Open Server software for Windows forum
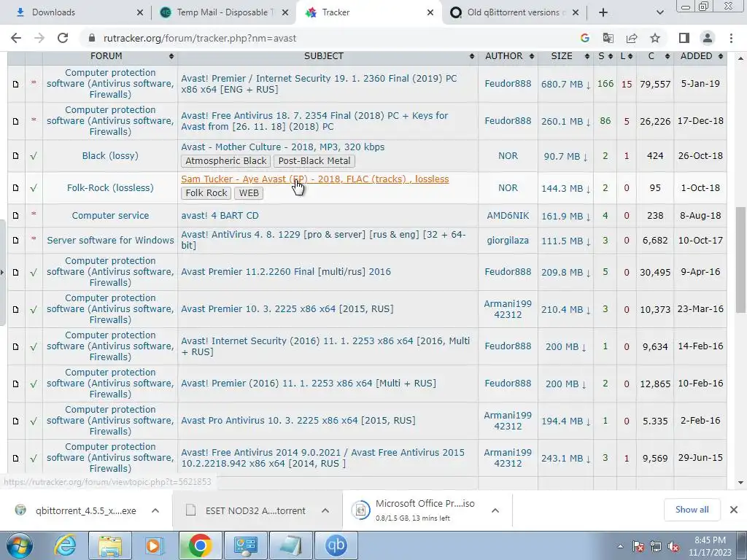The image size is (747, 560). point(110,241)
